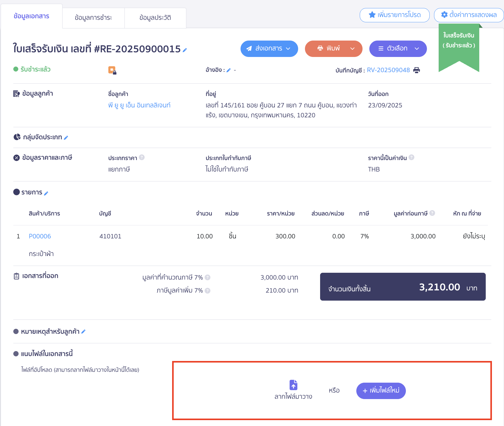Image resolution: width=504 pixels, height=426 pixels.
Task: Edit the classification group pencil icon
Action: [66, 138]
